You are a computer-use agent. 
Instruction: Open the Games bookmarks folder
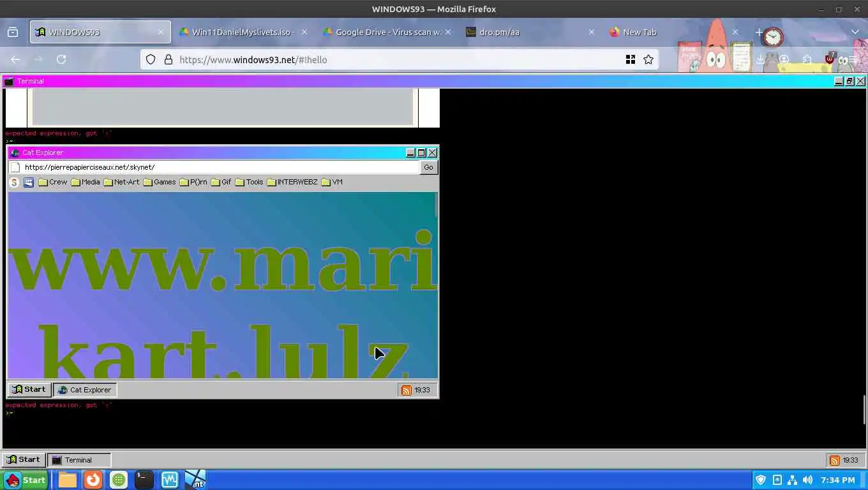[x=160, y=182]
